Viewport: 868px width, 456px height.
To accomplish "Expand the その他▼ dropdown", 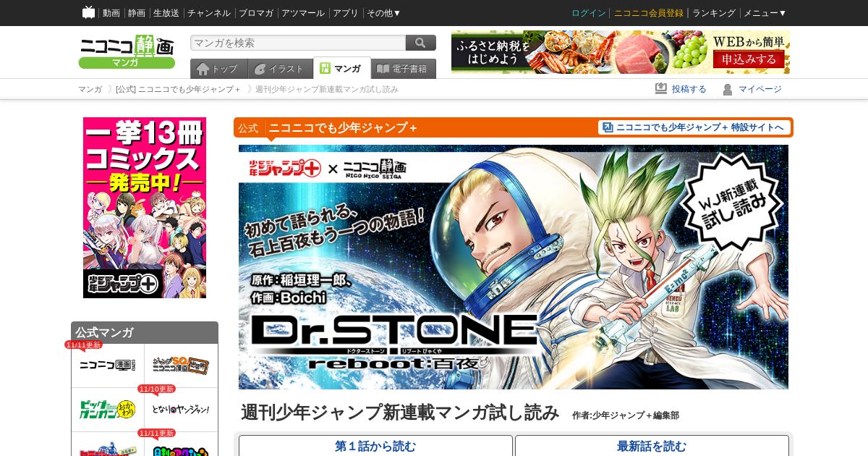I will click(383, 13).
